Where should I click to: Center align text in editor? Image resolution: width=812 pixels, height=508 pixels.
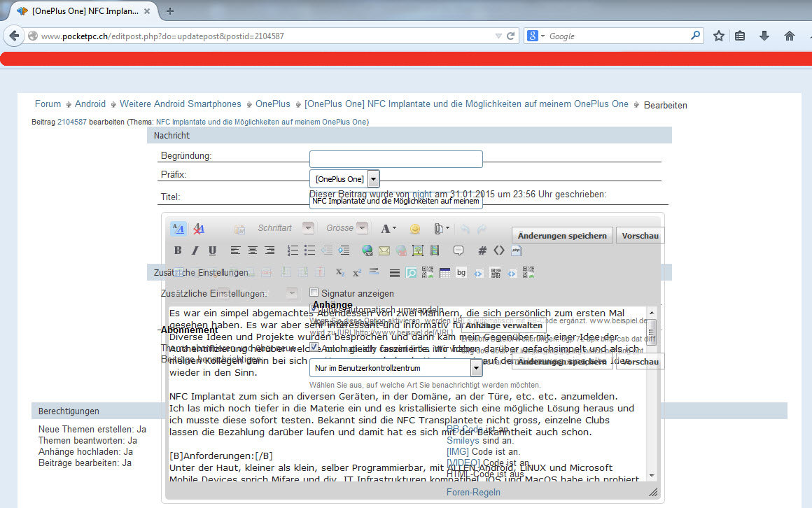pos(252,251)
